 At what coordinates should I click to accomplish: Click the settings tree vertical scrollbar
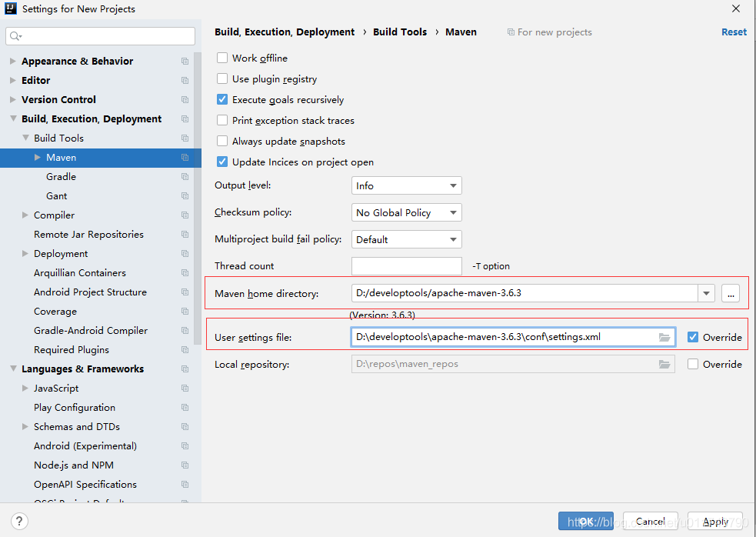click(x=197, y=198)
